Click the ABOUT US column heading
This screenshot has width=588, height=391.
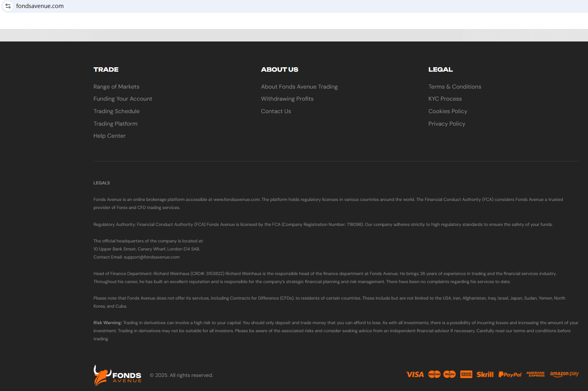(280, 69)
